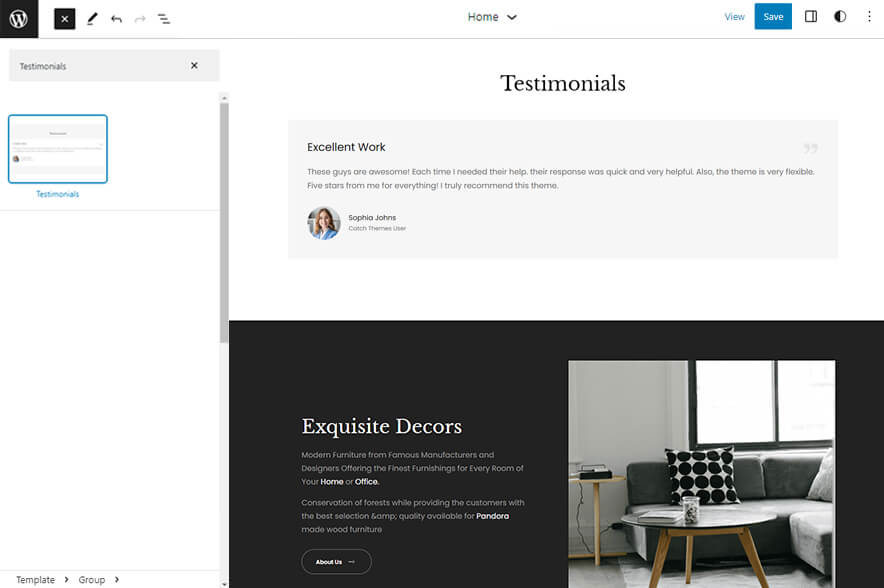Expand the Group breadcrumb chevron

[x=116, y=579]
